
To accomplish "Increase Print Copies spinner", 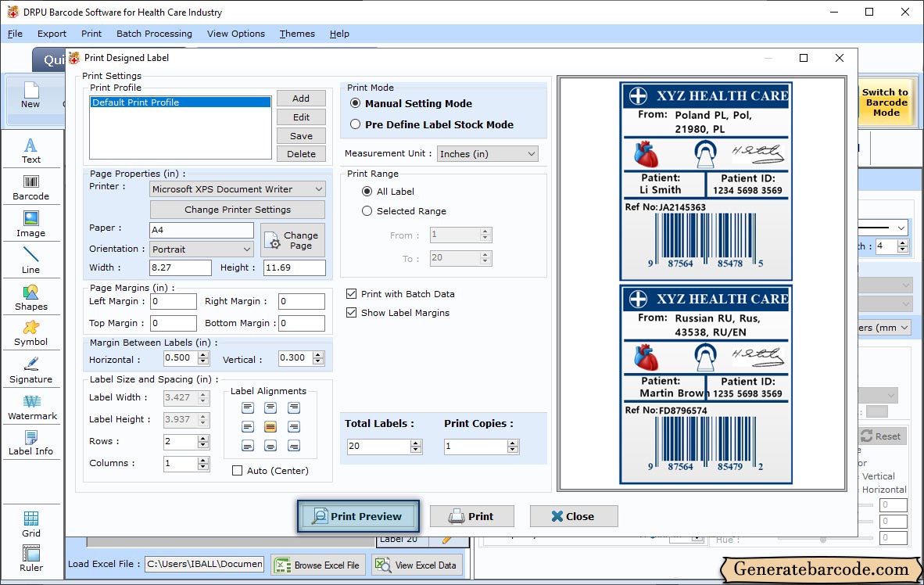I will coord(514,443).
